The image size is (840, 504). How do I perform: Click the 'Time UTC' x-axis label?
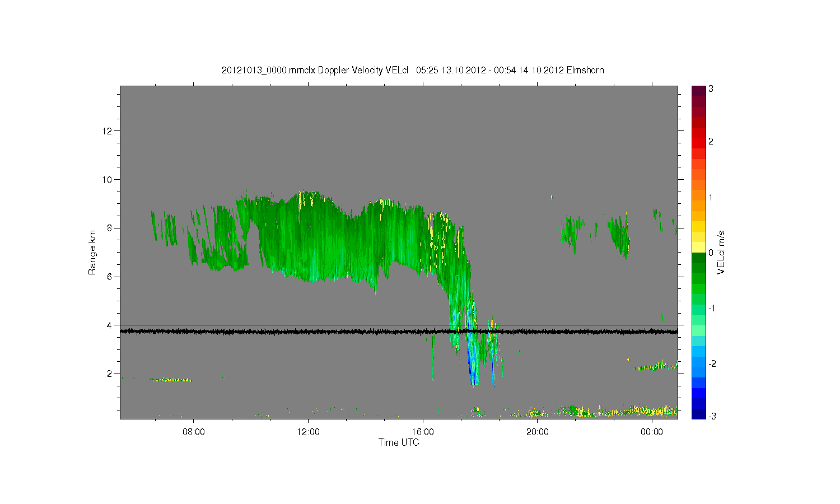(399, 442)
